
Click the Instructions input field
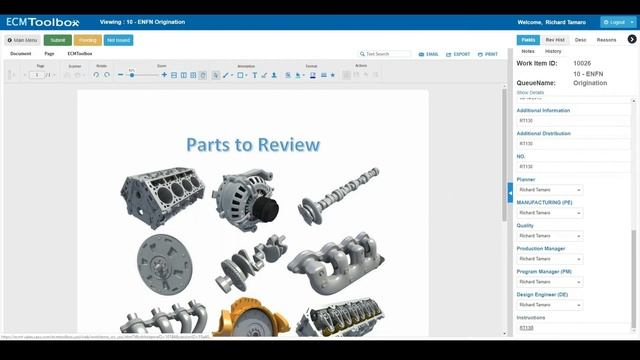(573, 328)
